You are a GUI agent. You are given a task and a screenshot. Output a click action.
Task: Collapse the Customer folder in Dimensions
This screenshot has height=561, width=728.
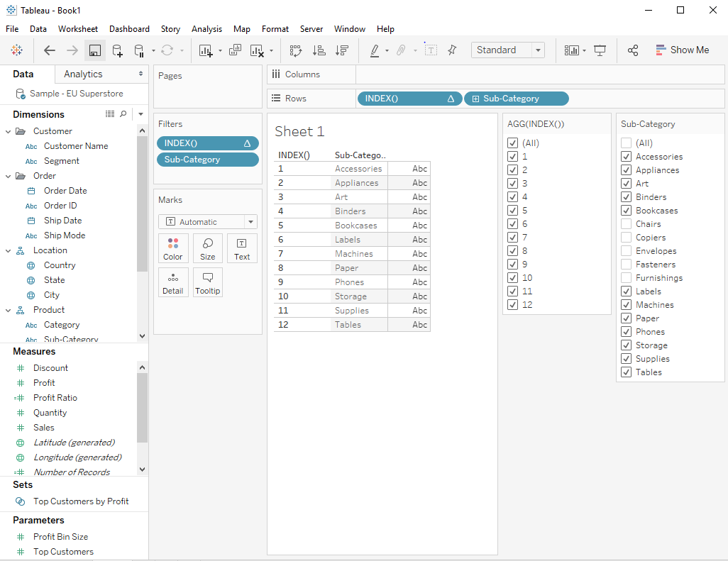(8, 131)
